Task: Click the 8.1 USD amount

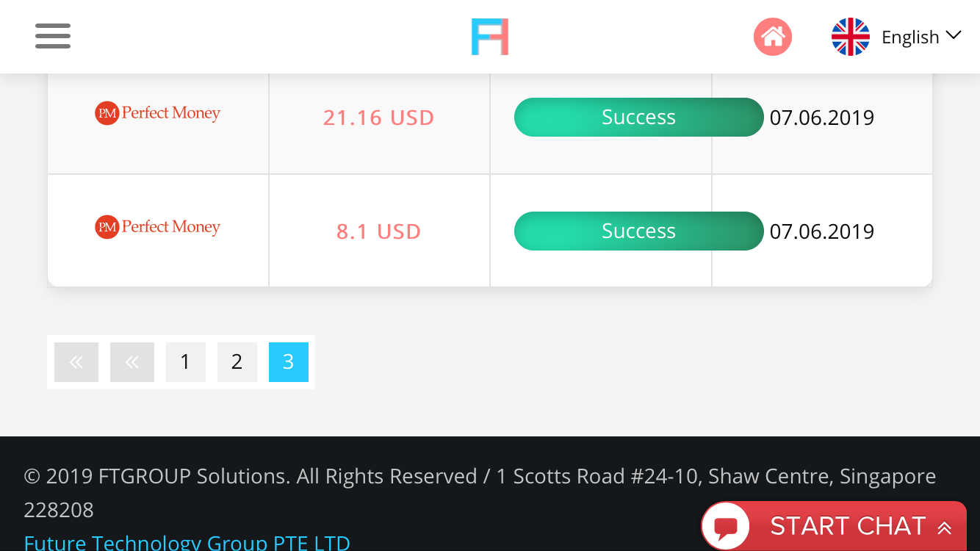Action: [x=378, y=231]
